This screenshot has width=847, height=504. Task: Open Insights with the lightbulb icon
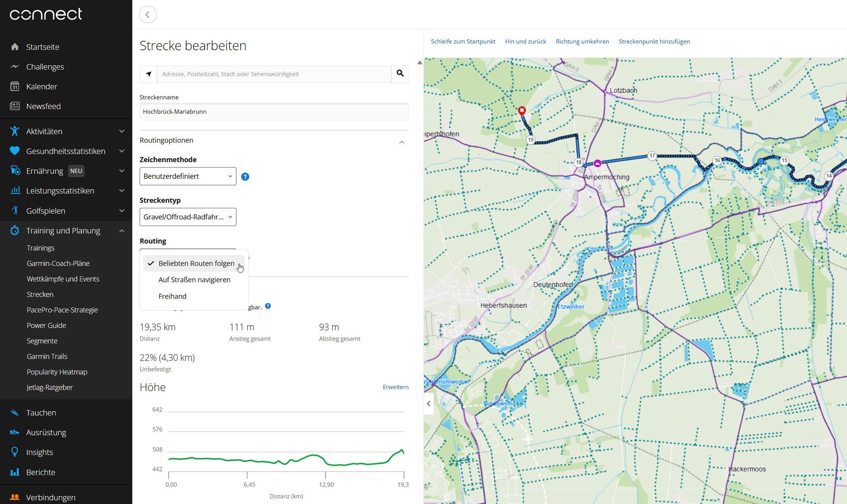(x=15, y=452)
